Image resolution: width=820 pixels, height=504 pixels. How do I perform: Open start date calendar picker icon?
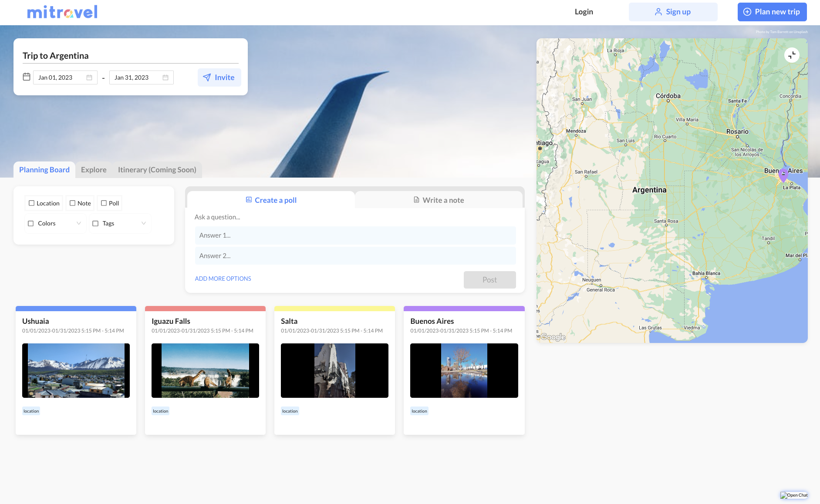(89, 77)
